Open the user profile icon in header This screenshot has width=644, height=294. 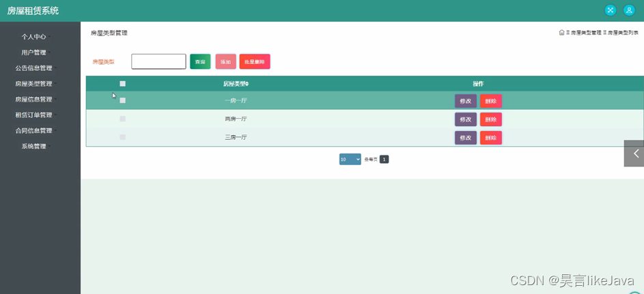pos(629,10)
